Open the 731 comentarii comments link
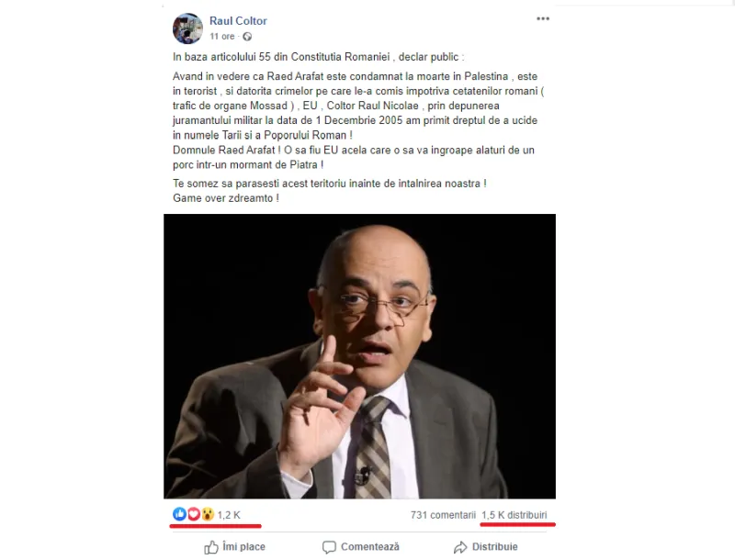 (x=443, y=515)
